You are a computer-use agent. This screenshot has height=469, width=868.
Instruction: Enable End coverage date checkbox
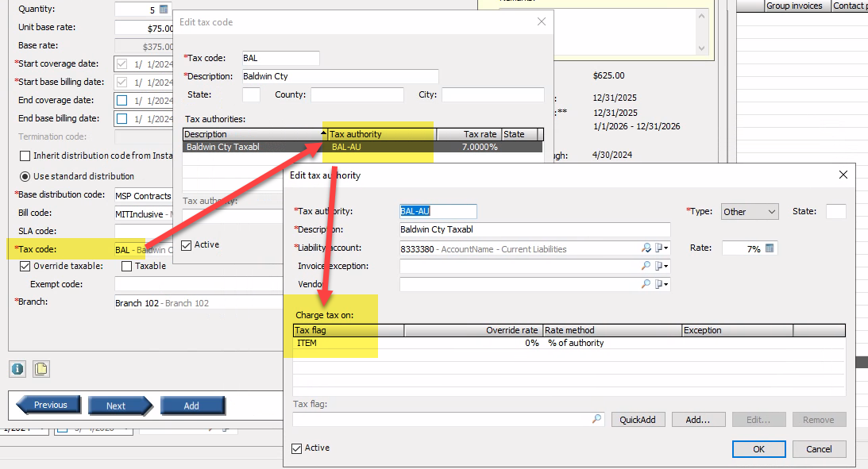point(122,101)
